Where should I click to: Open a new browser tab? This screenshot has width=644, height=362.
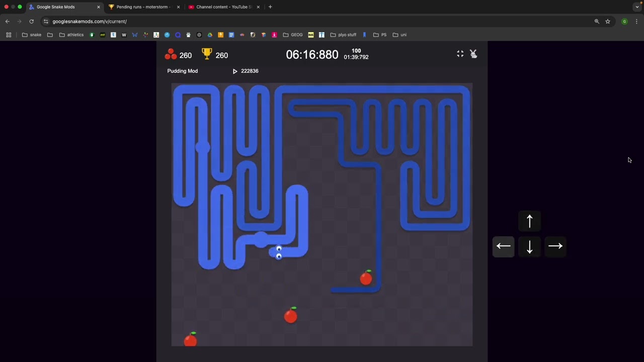tap(270, 7)
